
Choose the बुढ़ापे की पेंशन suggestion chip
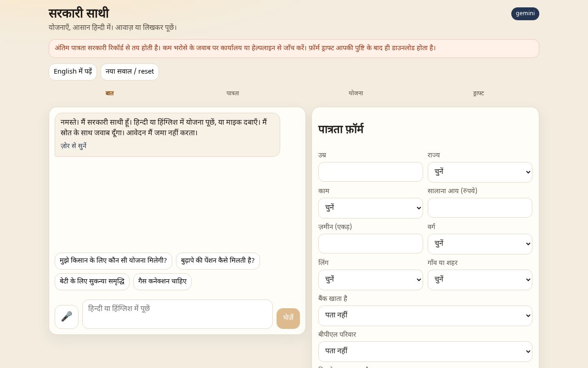(x=218, y=261)
